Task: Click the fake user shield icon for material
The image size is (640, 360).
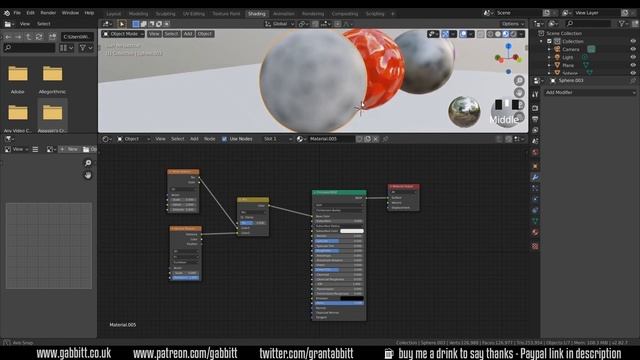Action: click(x=359, y=139)
